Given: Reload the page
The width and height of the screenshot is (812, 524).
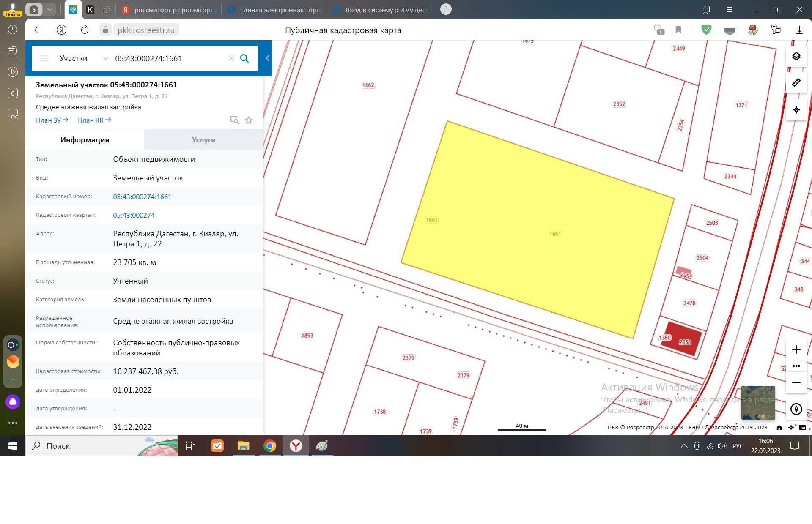Looking at the screenshot, I should click(x=85, y=30).
